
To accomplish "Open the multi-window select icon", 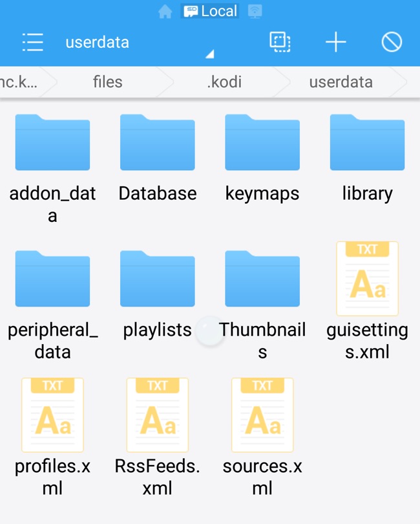I will click(x=279, y=43).
